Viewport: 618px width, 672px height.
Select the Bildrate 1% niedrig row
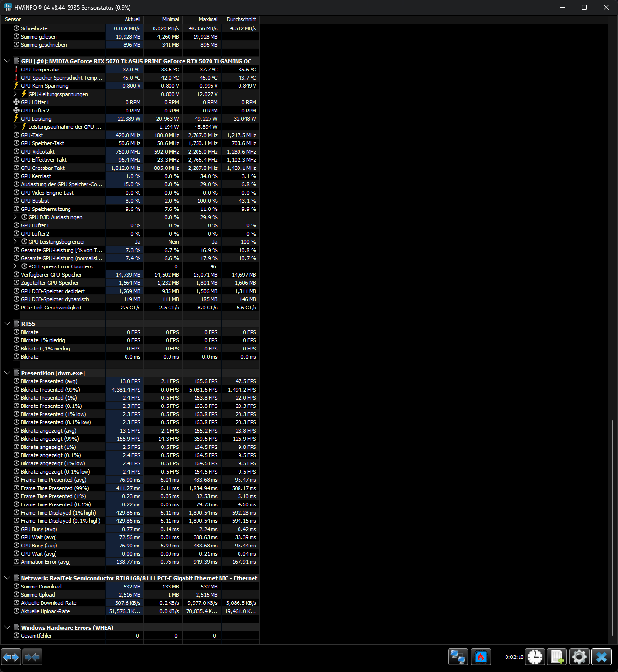click(x=130, y=340)
